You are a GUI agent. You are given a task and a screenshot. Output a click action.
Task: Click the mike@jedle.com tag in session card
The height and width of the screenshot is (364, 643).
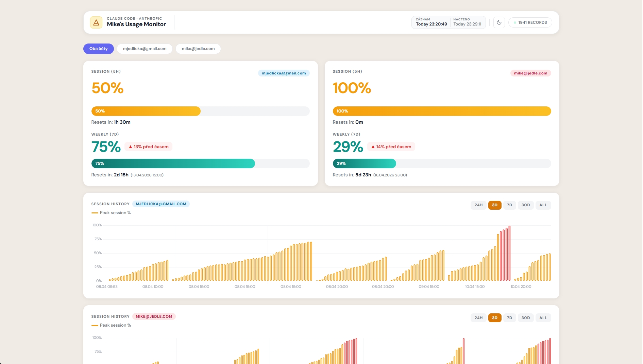(x=530, y=73)
